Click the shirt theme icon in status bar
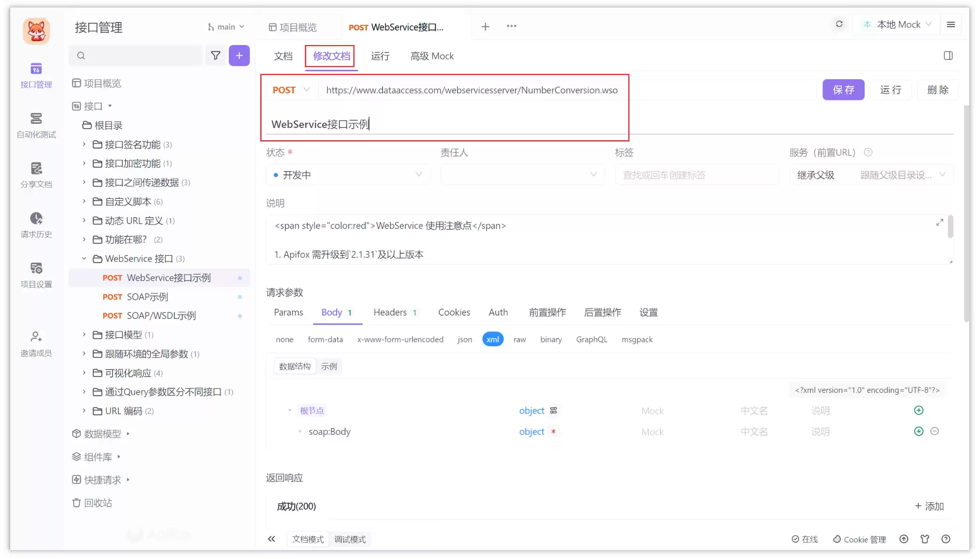 point(925,539)
